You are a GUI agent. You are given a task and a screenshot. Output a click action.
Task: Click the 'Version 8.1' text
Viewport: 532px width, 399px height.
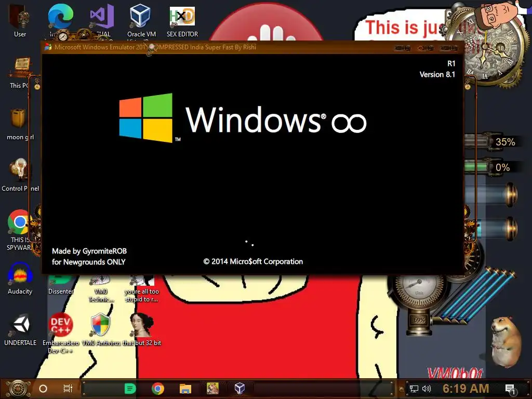(437, 74)
